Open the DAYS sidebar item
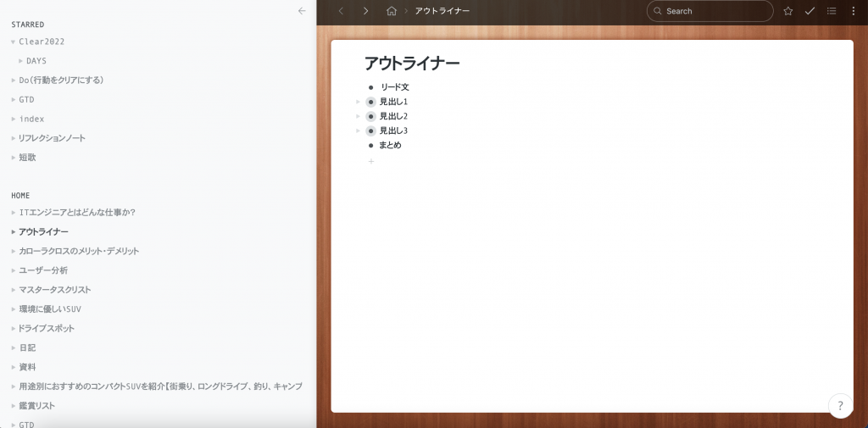The height and width of the screenshot is (428, 868). point(36,61)
